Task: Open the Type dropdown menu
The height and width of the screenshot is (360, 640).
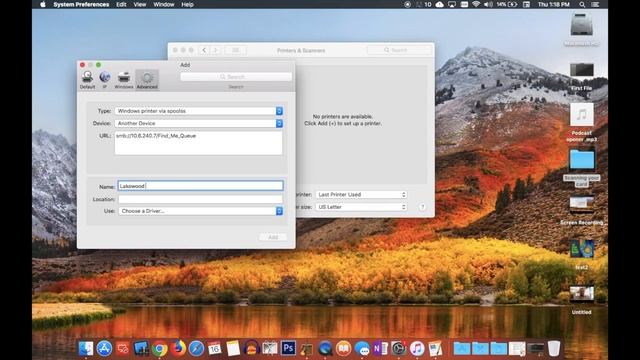Action: (x=199, y=111)
